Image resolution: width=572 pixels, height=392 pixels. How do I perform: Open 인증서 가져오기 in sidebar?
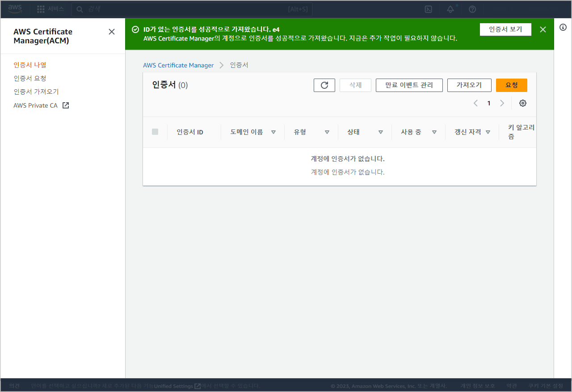(36, 92)
